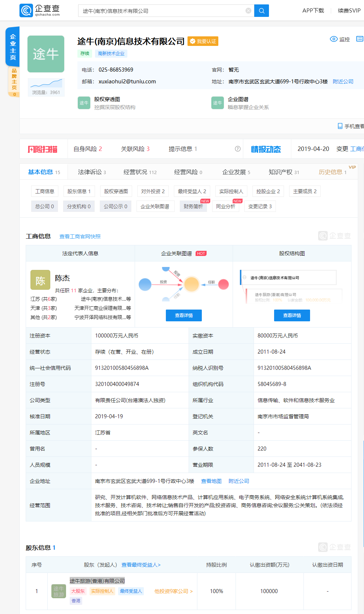Clear the search box text
The height and width of the screenshot is (614, 364).
[x=248, y=11]
